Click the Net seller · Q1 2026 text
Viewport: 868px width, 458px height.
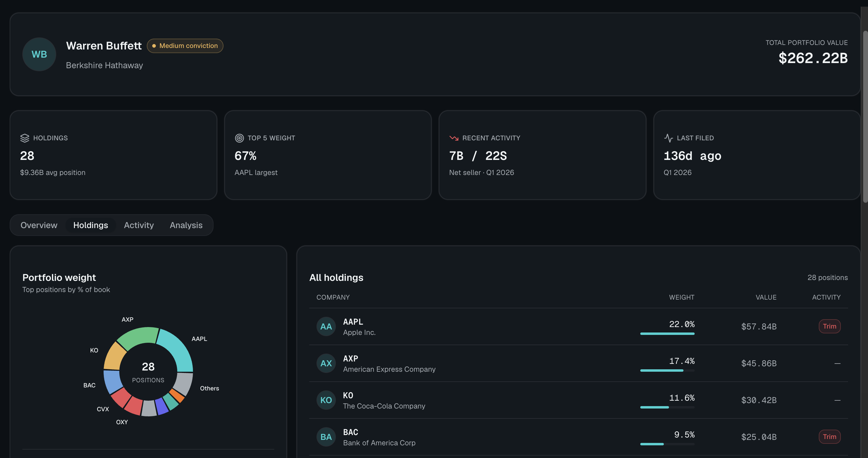pos(481,172)
